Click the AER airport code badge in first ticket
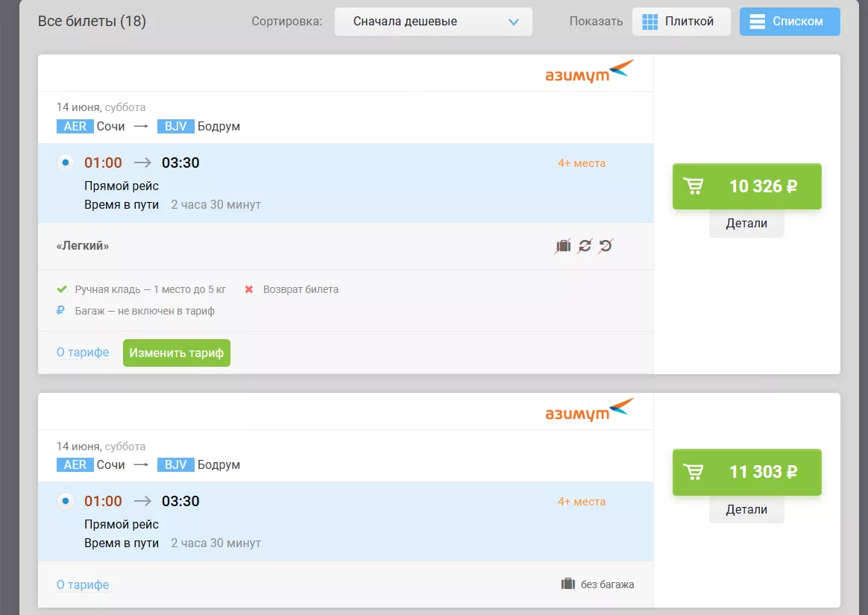This screenshot has height=615, width=868. [75, 127]
